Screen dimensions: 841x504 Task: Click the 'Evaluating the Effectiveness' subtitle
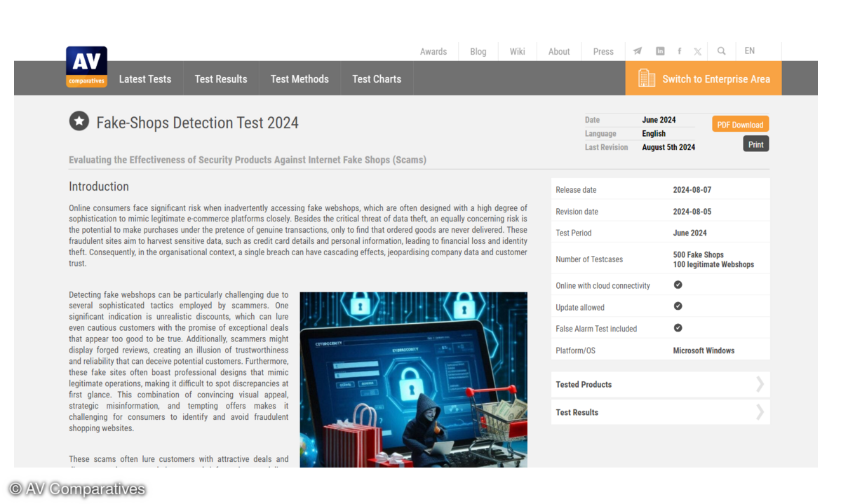pos(248,160)
